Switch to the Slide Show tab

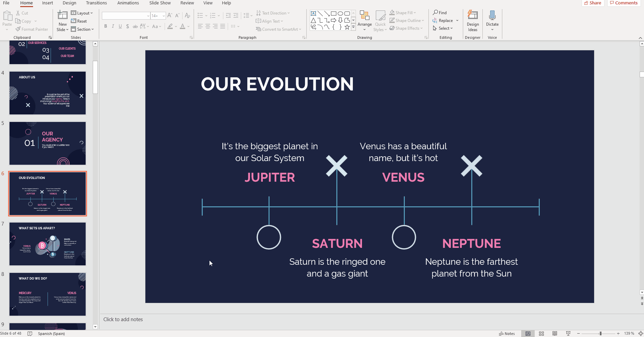(x=160, y=3)
